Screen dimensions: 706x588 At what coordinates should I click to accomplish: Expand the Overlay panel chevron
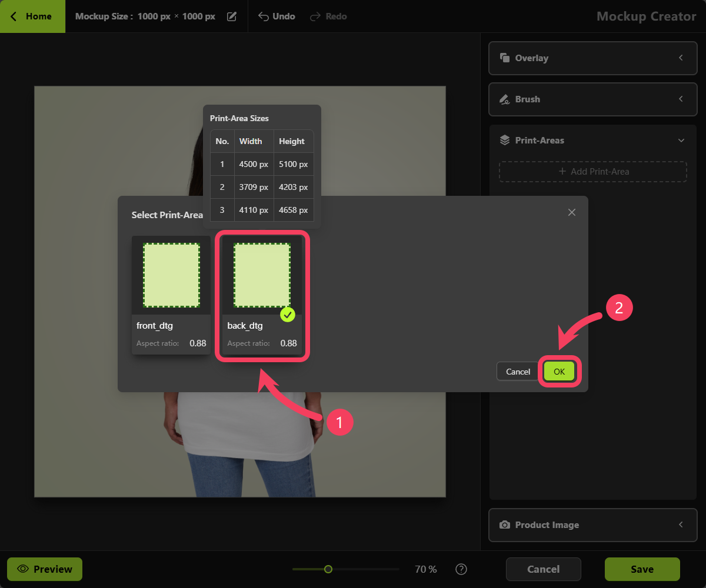(681, 58)
